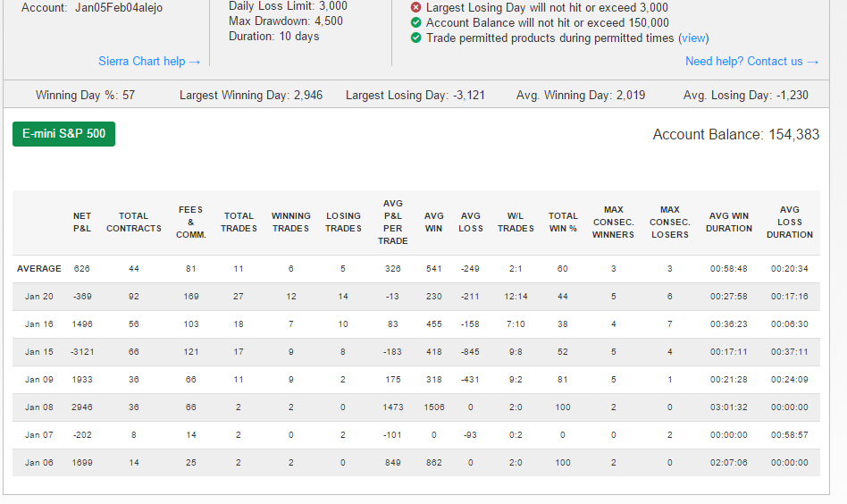This screenshot has height=504, width=847.
Task: Click the AVG WIN column header
Action: pyautogui.click(x=433, y=222)
